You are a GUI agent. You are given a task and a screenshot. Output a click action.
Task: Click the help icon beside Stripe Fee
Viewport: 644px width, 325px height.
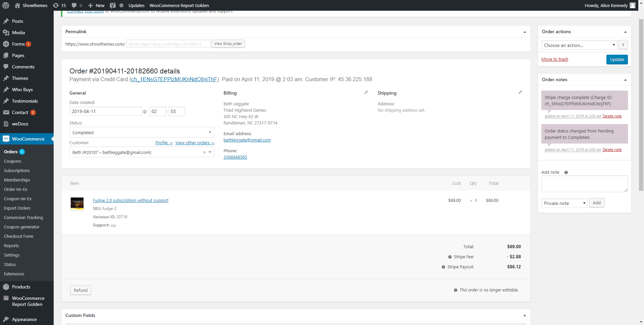[450, 257]
